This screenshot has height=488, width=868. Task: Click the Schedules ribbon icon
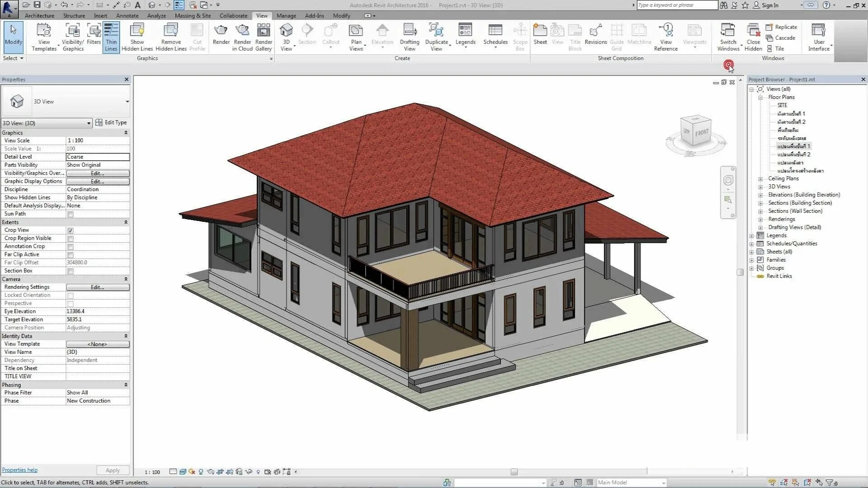point(495,31)
